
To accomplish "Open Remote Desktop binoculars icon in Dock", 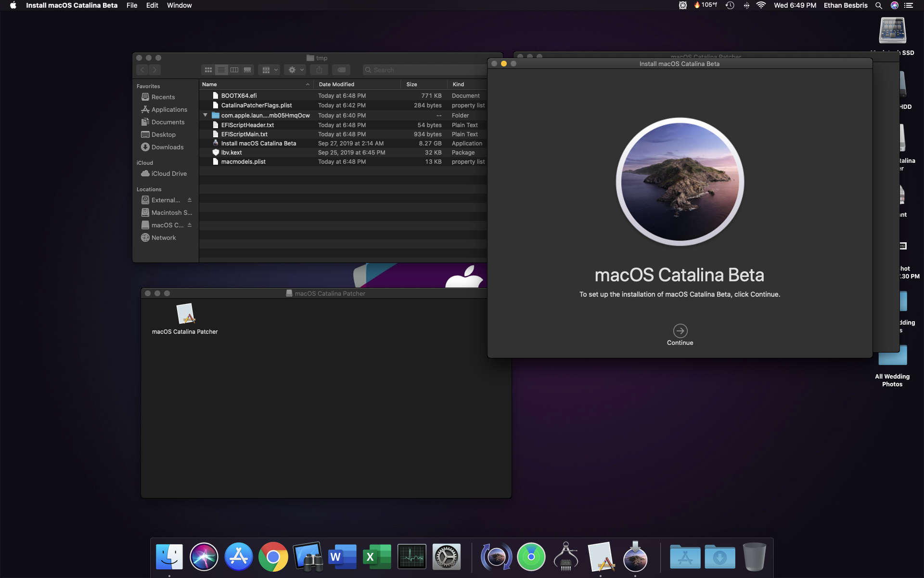I will pyautogui.click(x=308, y=557).
